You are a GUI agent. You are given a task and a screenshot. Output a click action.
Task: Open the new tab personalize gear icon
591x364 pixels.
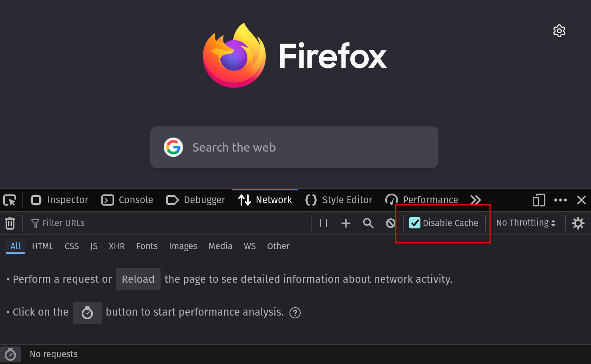tap(559, 31)
